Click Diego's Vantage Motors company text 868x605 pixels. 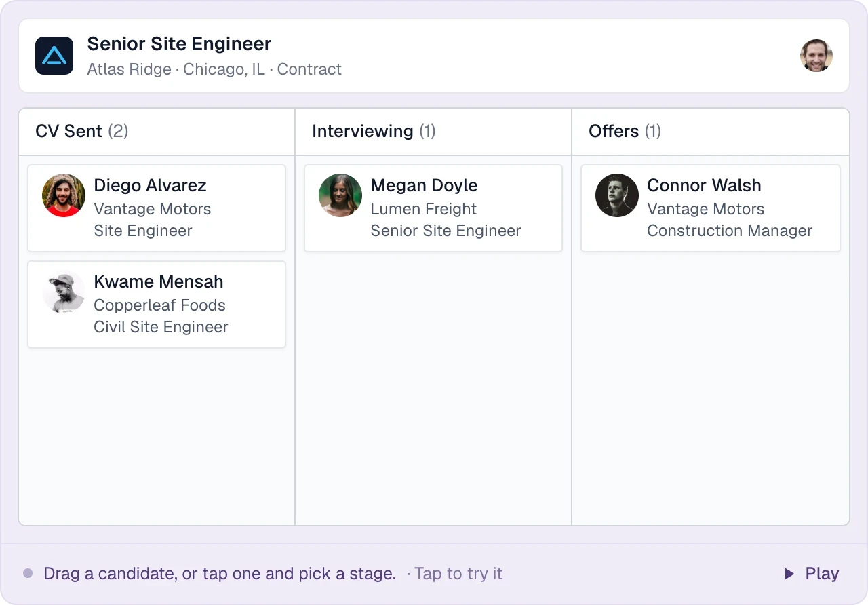pyautogui.click(x=153, y=209)
